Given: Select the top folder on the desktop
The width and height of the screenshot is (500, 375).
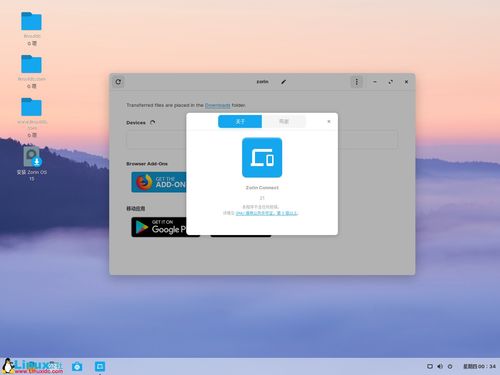Looking at the screenshot, I should click(32, 29).
